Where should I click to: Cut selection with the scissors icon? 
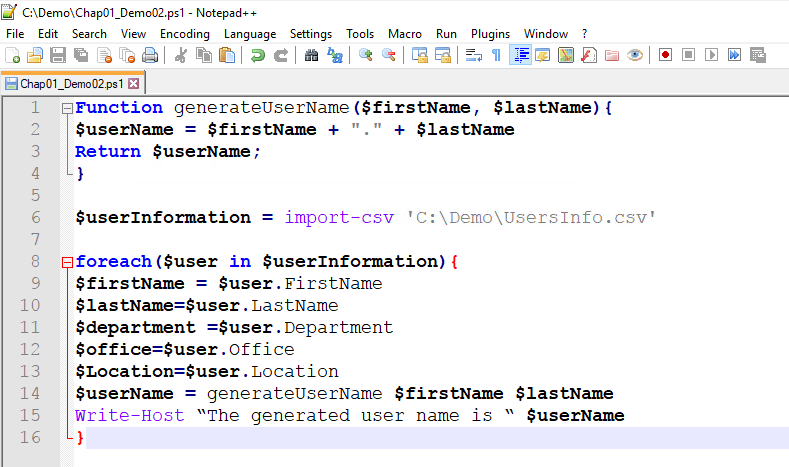180,55
